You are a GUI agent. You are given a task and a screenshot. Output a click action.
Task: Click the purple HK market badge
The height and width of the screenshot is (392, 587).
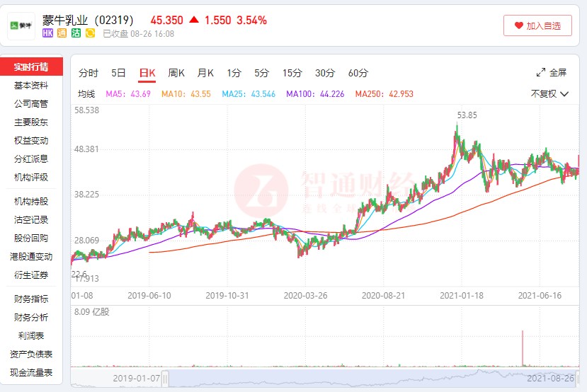[x=47, y=33]
